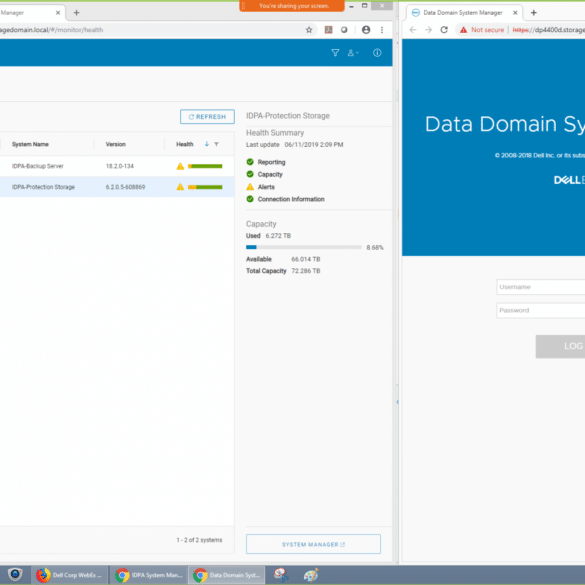Open the Snipping Tool taskbar icon
Image resolution: width=585 pixels, height=585 pixels.
(281, 575)
